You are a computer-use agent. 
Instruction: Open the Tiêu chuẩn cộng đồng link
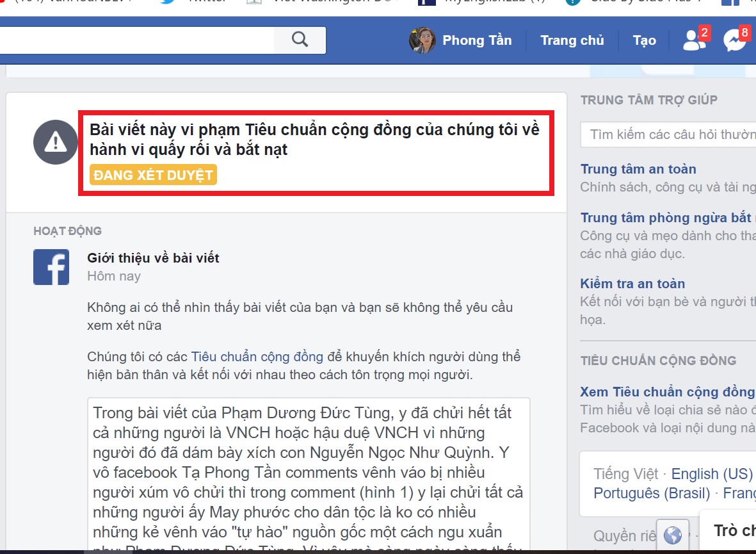tap(257, 357)
